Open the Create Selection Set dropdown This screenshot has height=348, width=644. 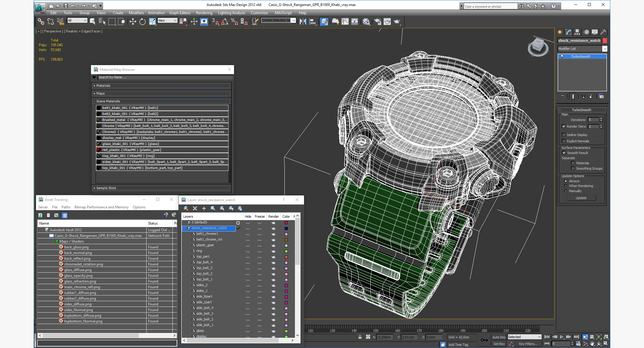pos(278,20)
